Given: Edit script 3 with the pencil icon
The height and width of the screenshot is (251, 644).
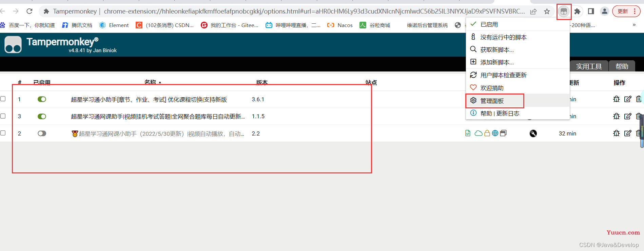Looking at the screenshot, I should [628, 116].
